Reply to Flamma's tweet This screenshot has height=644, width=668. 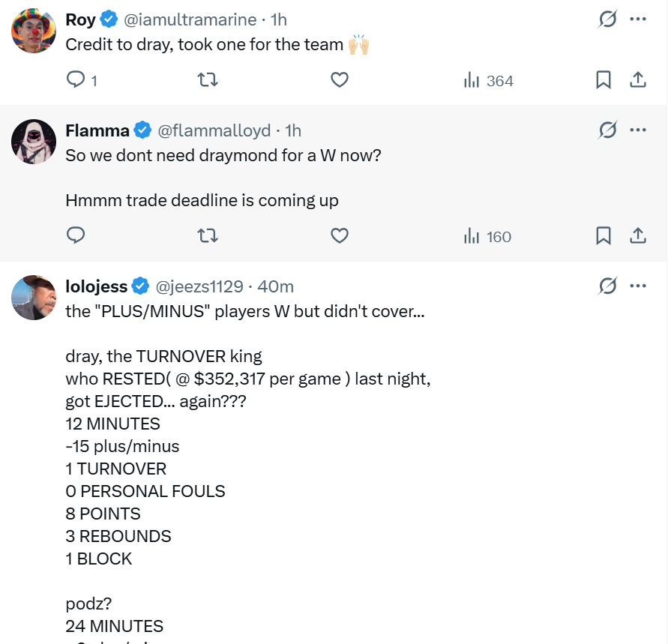click(x=76, y=236)
